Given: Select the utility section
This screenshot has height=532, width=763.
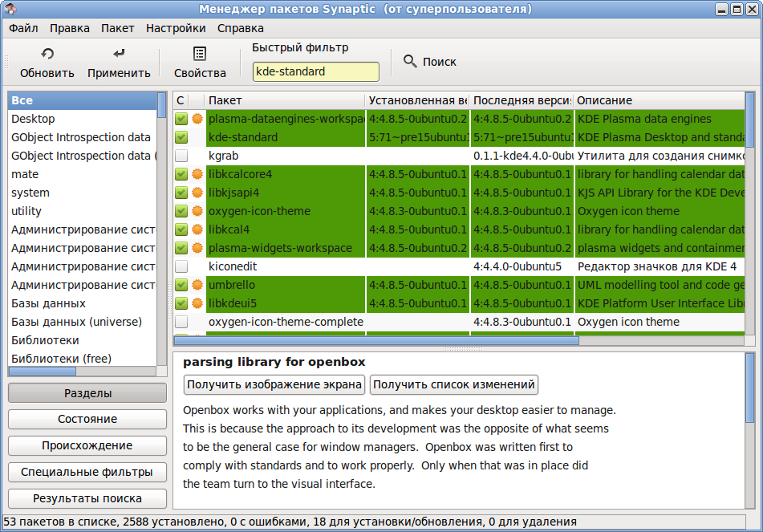Looking at the screenshot, I should tap(82, 211).
